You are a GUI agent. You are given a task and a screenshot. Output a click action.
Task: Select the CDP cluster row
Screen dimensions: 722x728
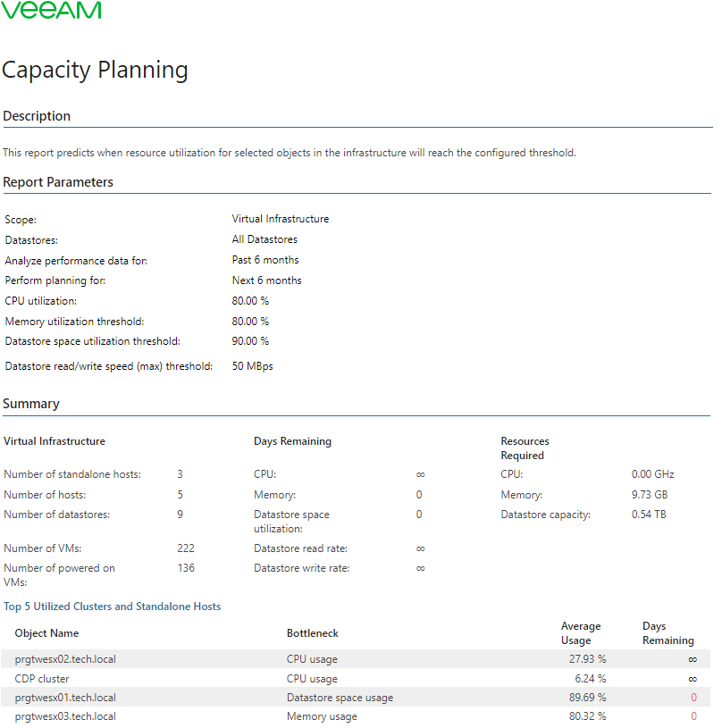click(356, 678)
